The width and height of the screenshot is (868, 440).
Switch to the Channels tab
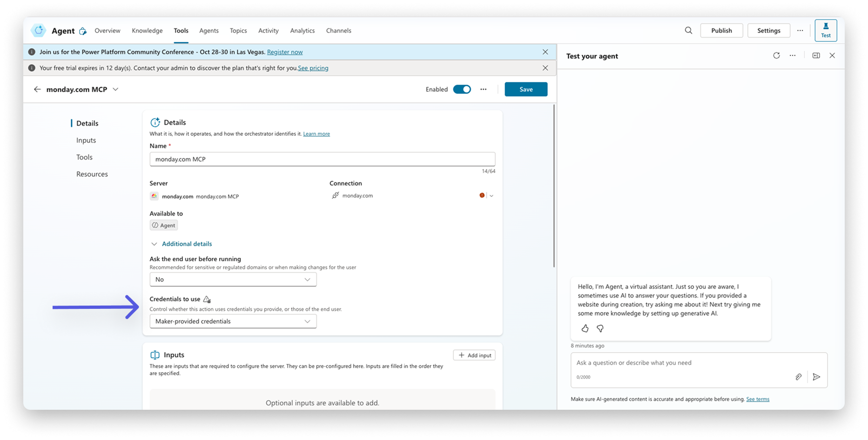[339, 31]
